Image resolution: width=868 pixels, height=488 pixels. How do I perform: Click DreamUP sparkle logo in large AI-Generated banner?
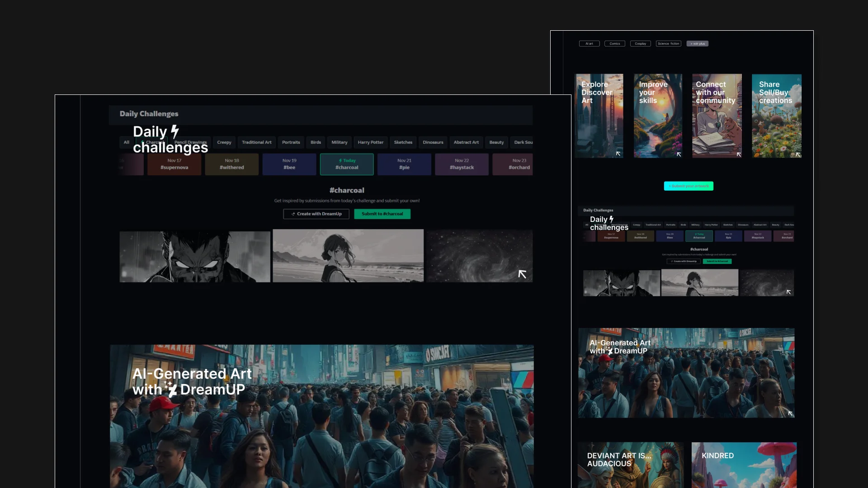pos(170,389)
